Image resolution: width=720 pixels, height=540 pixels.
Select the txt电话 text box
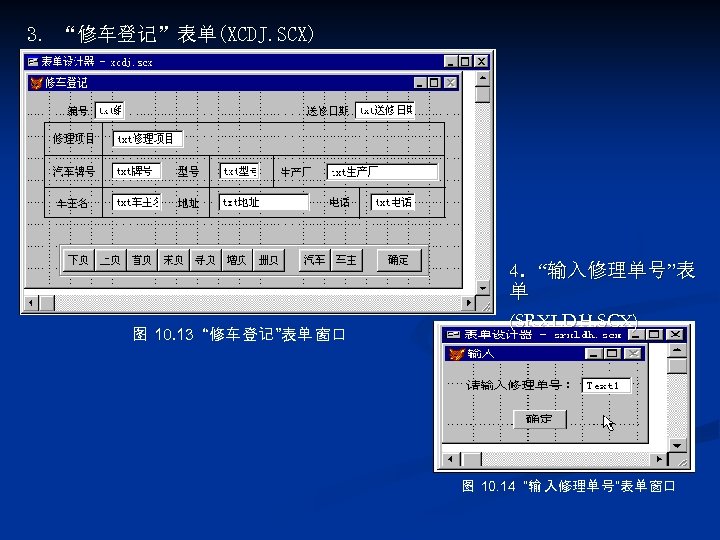click(393, 202)
